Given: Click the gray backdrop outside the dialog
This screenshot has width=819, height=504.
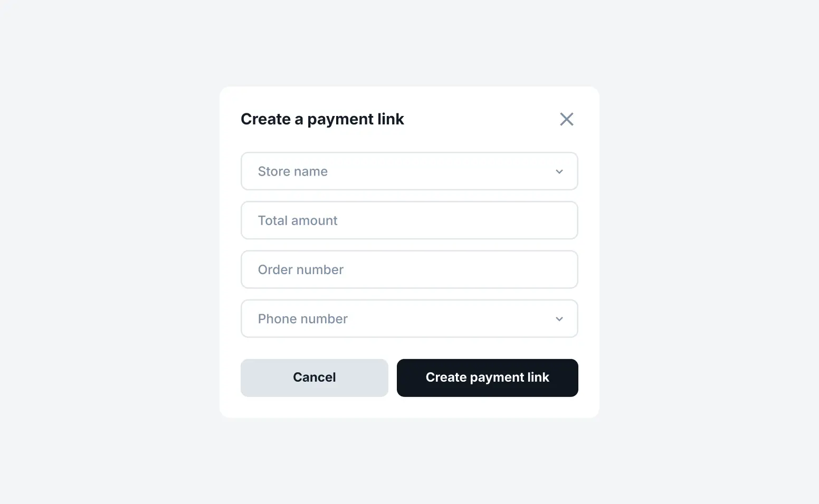Looking at the screenshot, I should [x=106, y=253].
